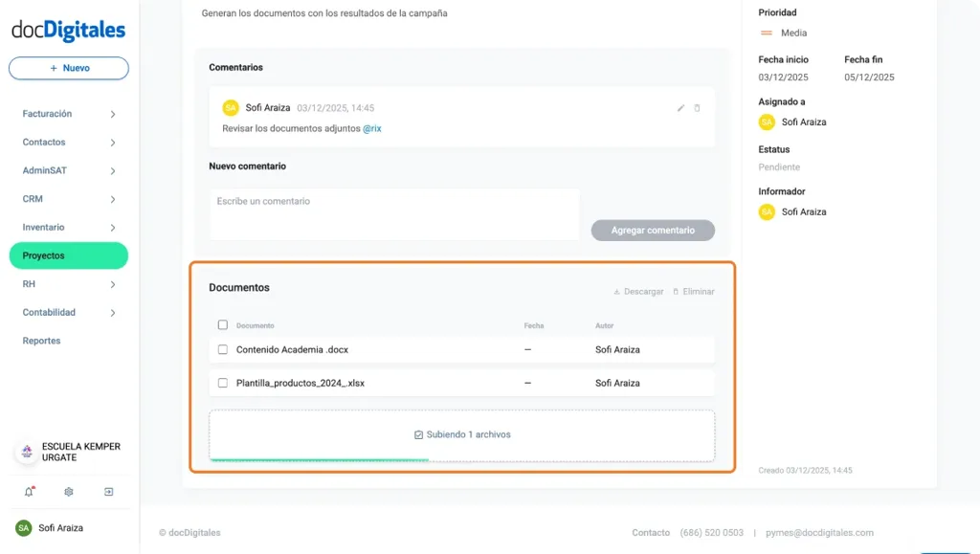Image resolution: width=980 pixels, height=554 pixels.
Task: Click the Agregar comentario button
Action: [653, 230]
